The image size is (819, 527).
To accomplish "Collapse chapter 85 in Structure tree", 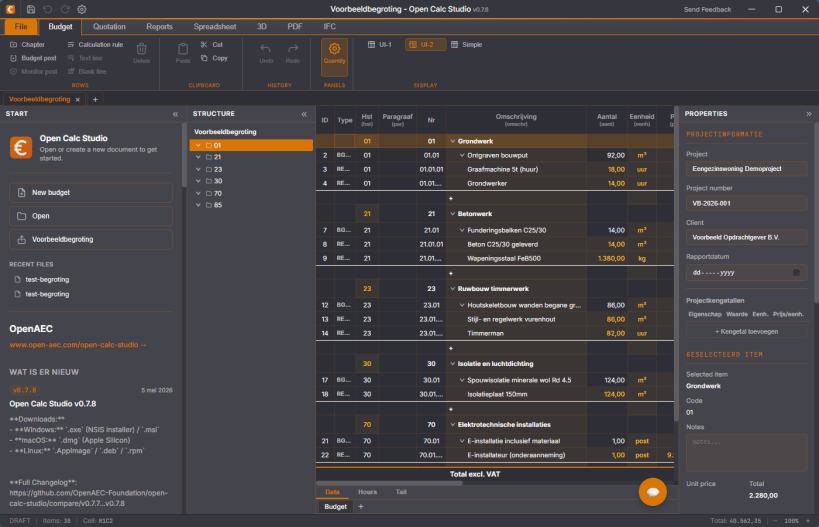I will [x=198, y=205].
